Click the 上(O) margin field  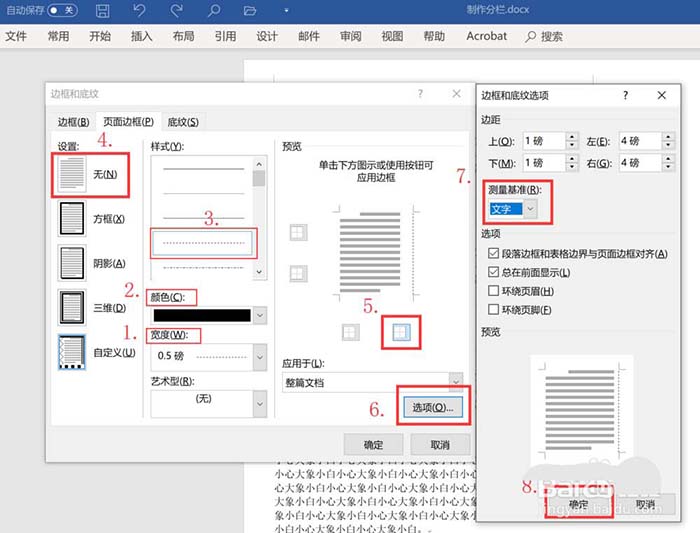coord(544,141)
